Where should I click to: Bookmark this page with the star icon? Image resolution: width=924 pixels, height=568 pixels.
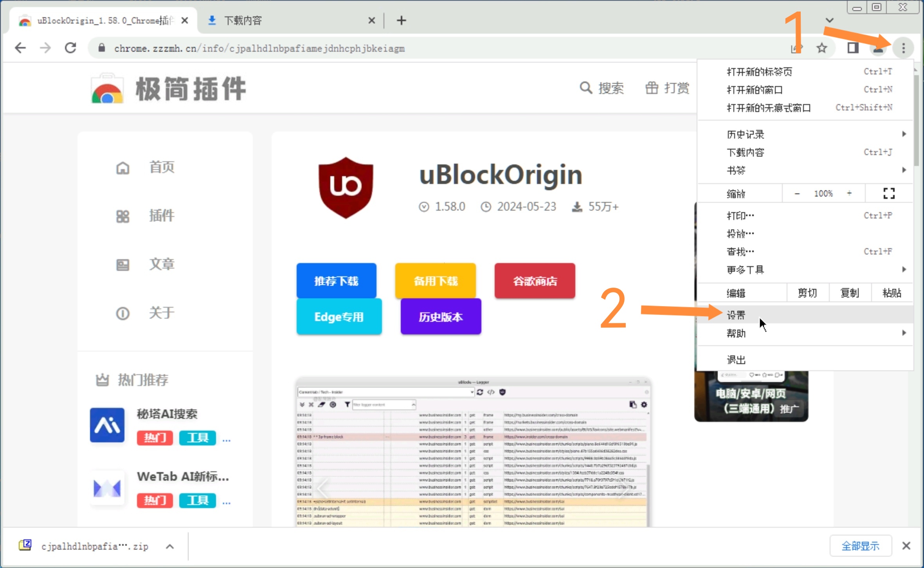(822, 48)
